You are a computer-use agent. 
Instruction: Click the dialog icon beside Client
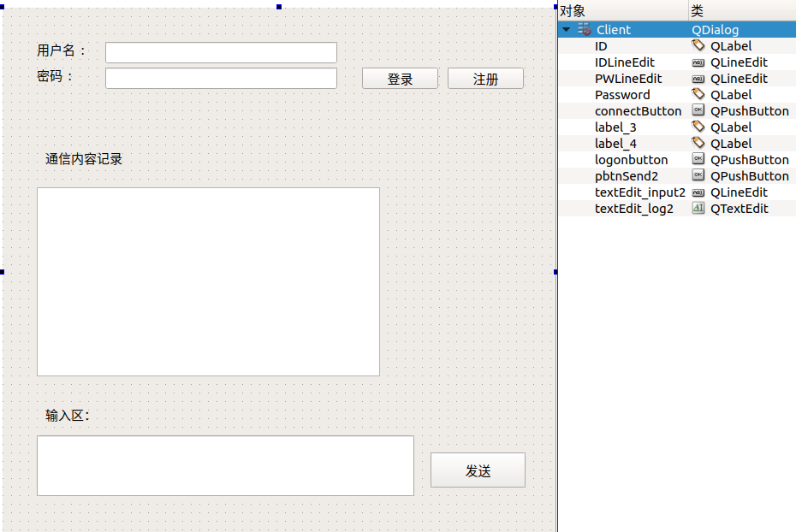click(x=585, y=29)
